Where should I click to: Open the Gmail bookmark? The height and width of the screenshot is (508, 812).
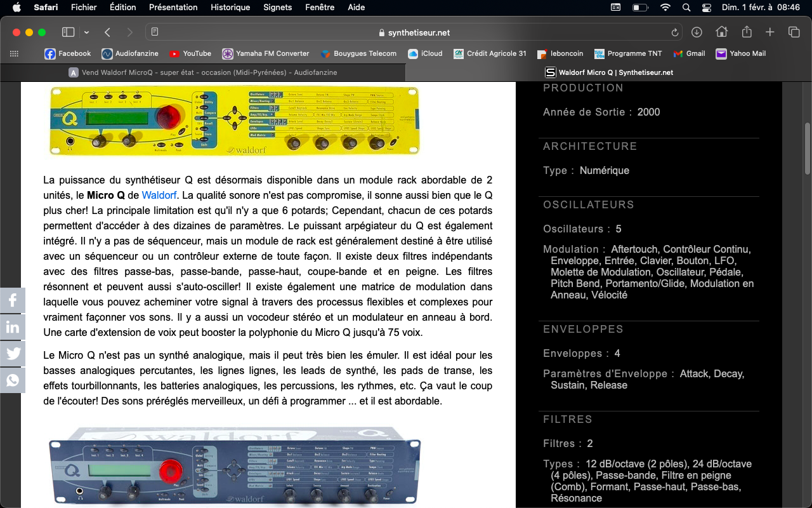point(689,54)
